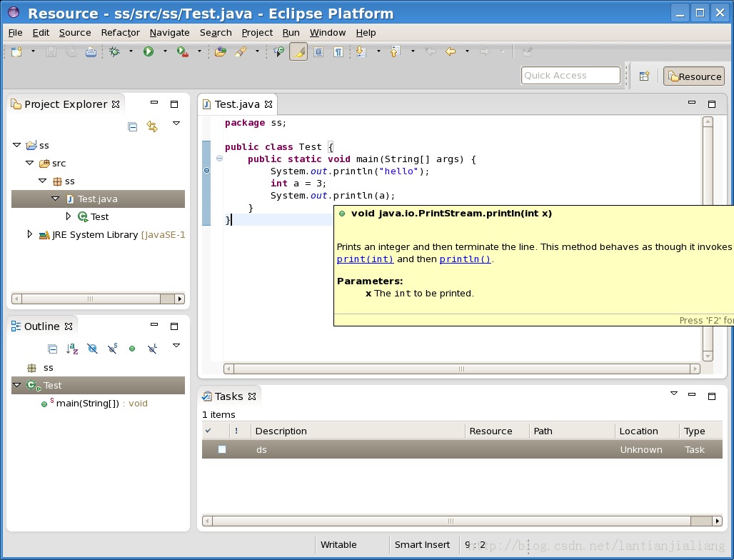Select the Test.java editor tab
734x560 pixels.
click(x=237, y=104)
